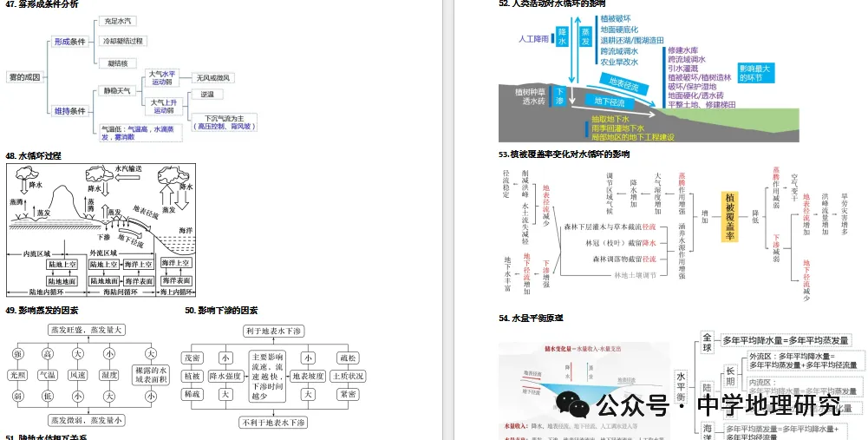This screenshot has width=868, height=440.
Task: Select the '茂密' box
Action: [x=193, y=358]
